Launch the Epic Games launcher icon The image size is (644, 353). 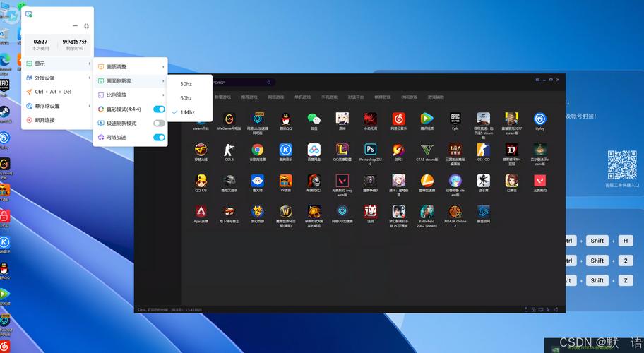coord(455,119)
